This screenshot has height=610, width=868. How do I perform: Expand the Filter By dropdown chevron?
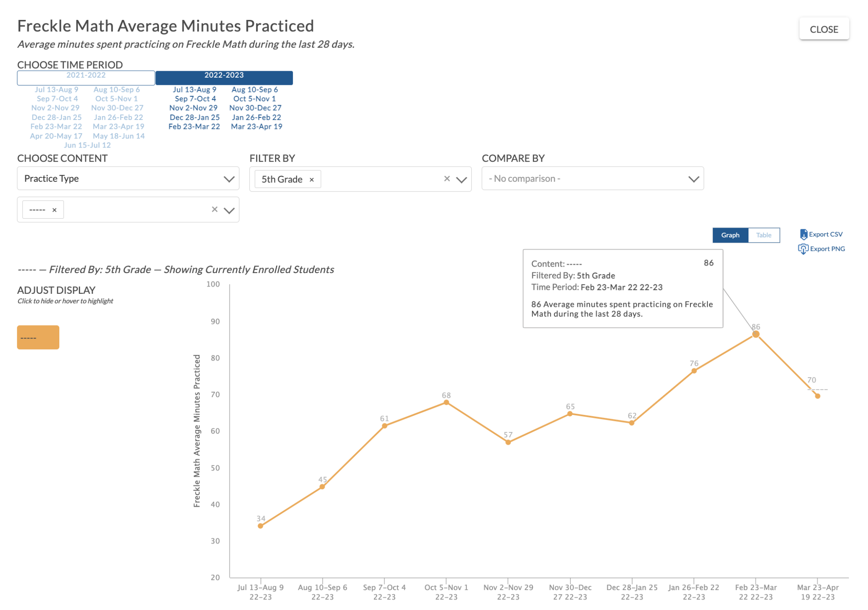click(x=461, y=179)
